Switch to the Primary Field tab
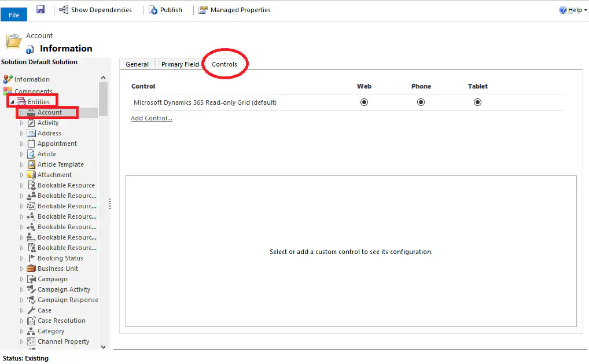The width and height of the screenshot is (589, 364). (179, 64)
